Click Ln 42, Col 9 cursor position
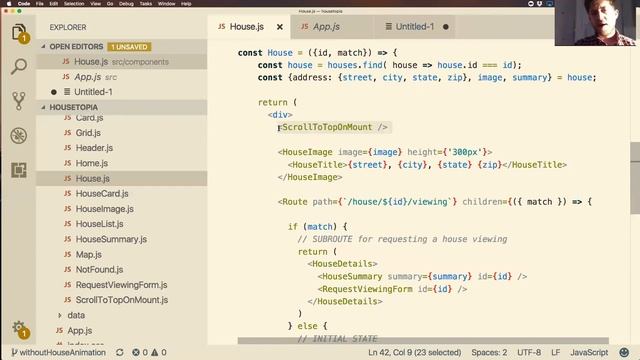The height and width of the screenshot is (360, 640). 414,352
